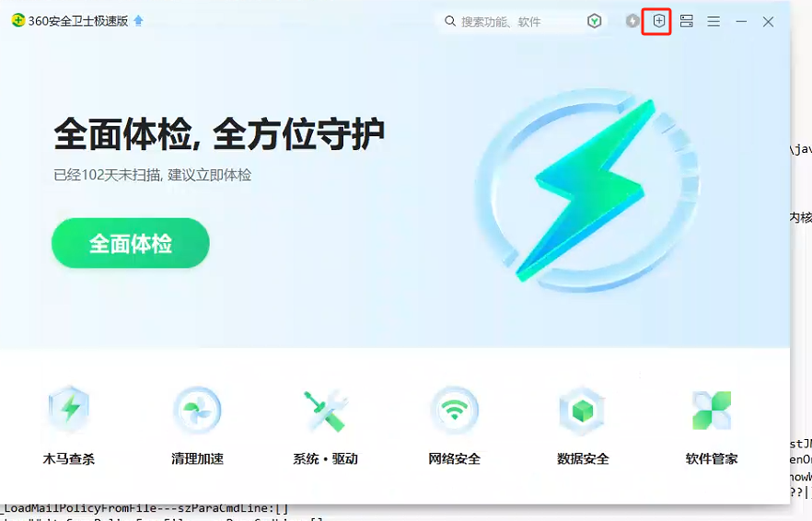The width and height of the screenshot is (812, 521).
Task: Minimize the 360 window
Action: click(741, 21)
